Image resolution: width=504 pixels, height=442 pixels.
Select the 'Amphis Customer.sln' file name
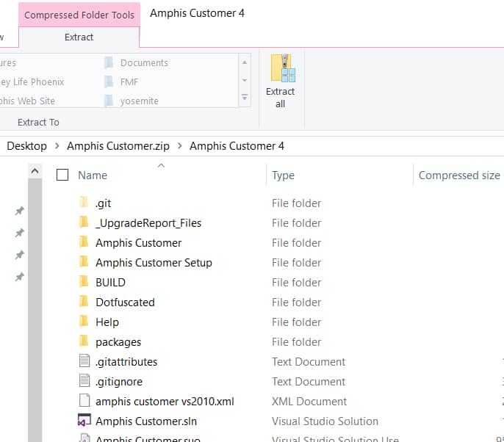coord(146,421)
